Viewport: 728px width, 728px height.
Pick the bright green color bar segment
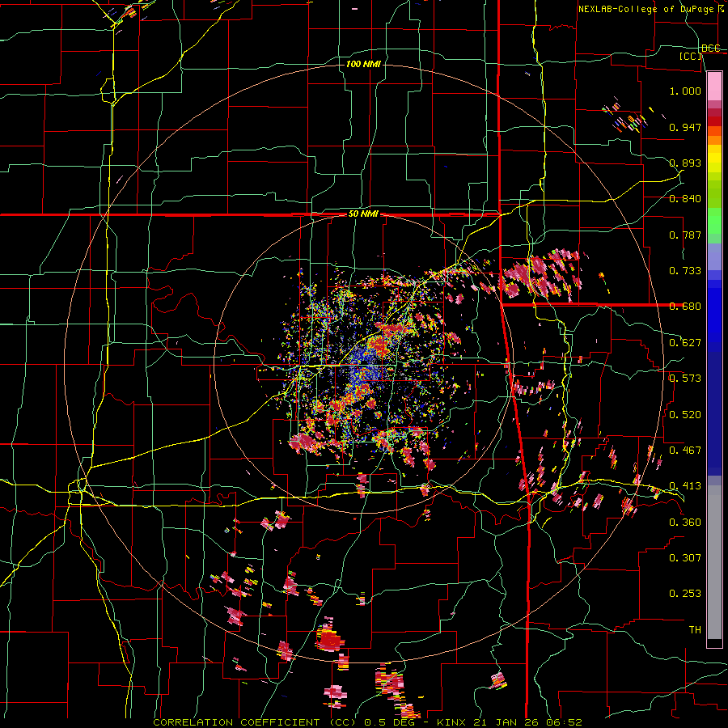click(x=714, y=221)
